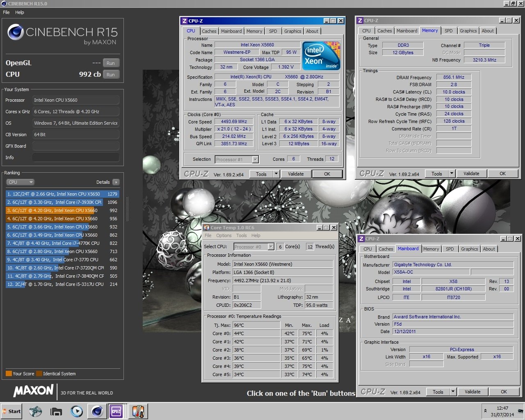525x420 pixels.
Task: Open the film reel app pinned beside Start
Action: click(36, 411)
